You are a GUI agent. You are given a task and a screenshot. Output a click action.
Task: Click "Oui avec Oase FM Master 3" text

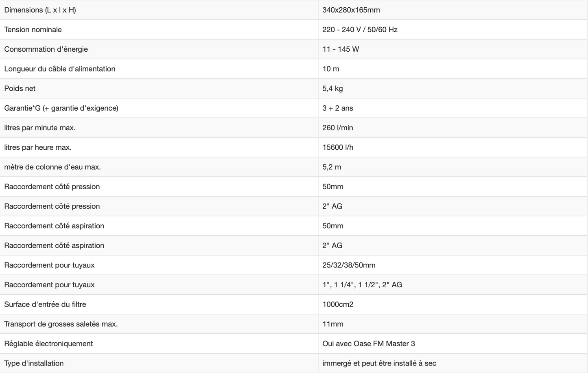click(x=369, y=343)
